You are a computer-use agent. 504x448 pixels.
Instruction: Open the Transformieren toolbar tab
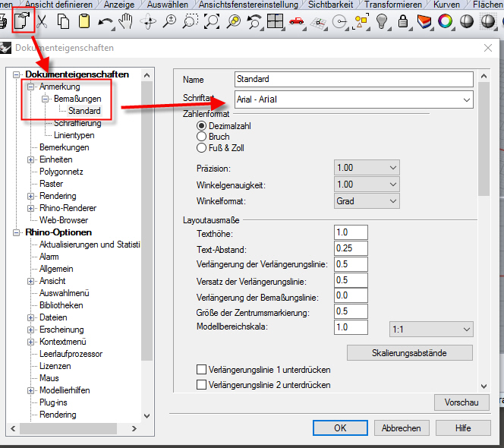[x=392, y=5]
